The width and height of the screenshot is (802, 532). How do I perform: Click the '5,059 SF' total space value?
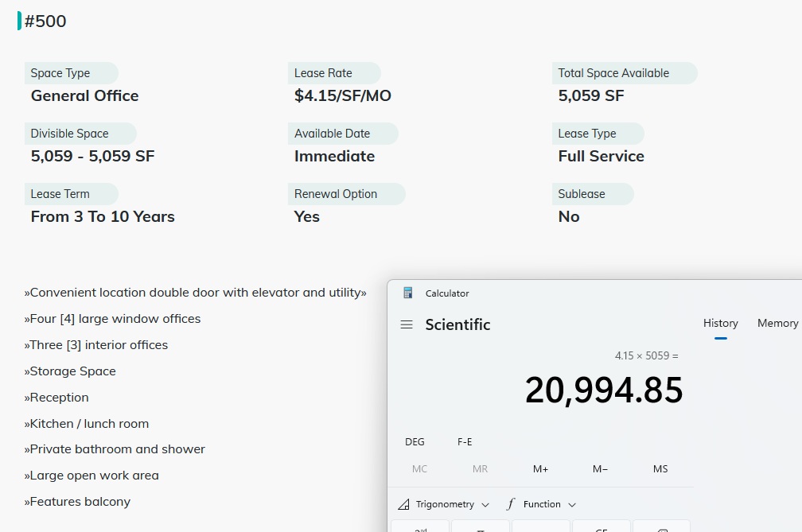591,95
